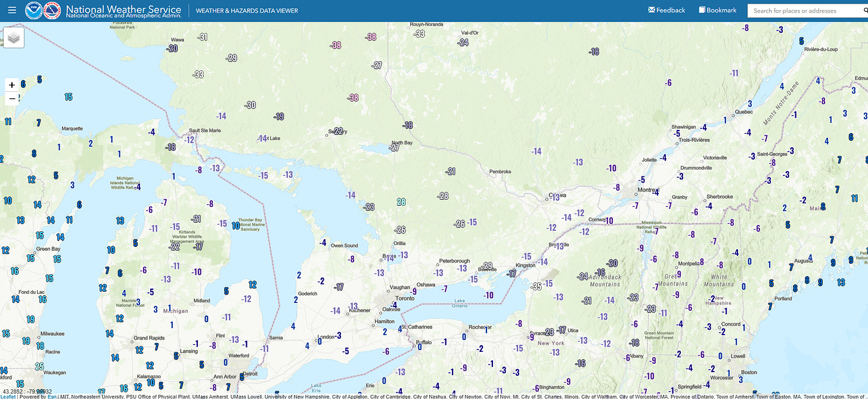This screenshot has width=868, height=399.
Task: Click the National Weather Service title text
Action: click(x=123, y=9)
